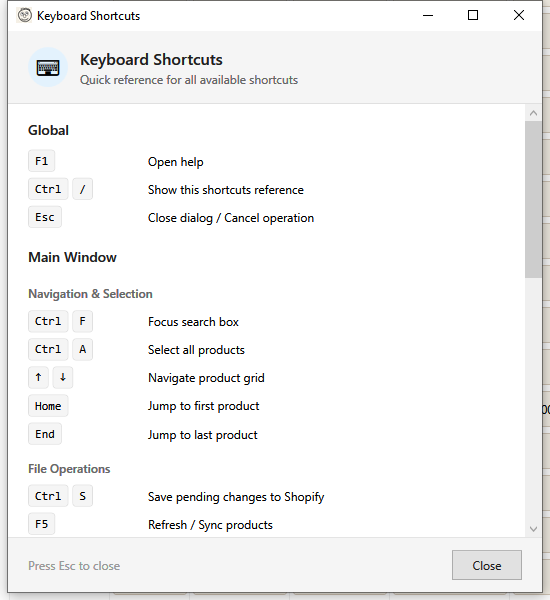Screen dimensions: 550x600
Task: Click the F1 key badge
Action: (x=41, y=161)
